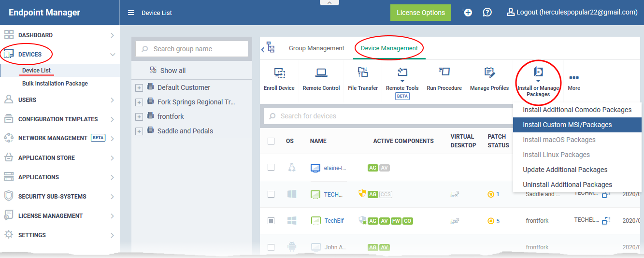Screen dimensions: 644x258
Task: Toggle the TechElf device checkbox
Action: pos(271,221)
